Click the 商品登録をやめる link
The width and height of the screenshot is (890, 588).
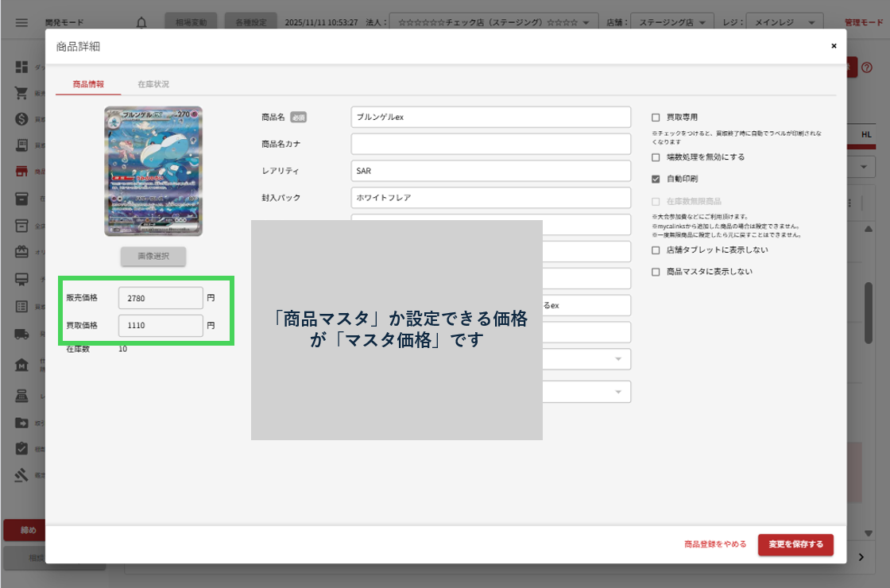pos(715,544)
